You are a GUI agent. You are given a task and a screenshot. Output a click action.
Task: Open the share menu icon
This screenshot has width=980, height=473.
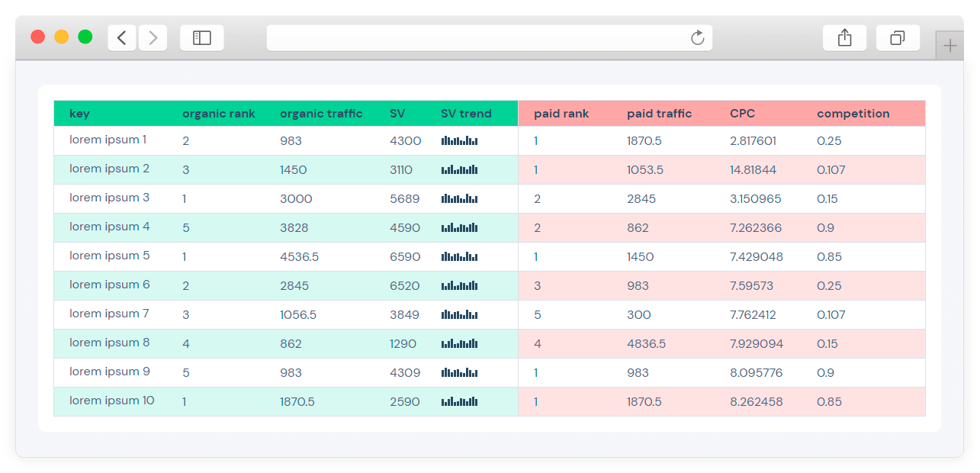[x=844, y=37]
